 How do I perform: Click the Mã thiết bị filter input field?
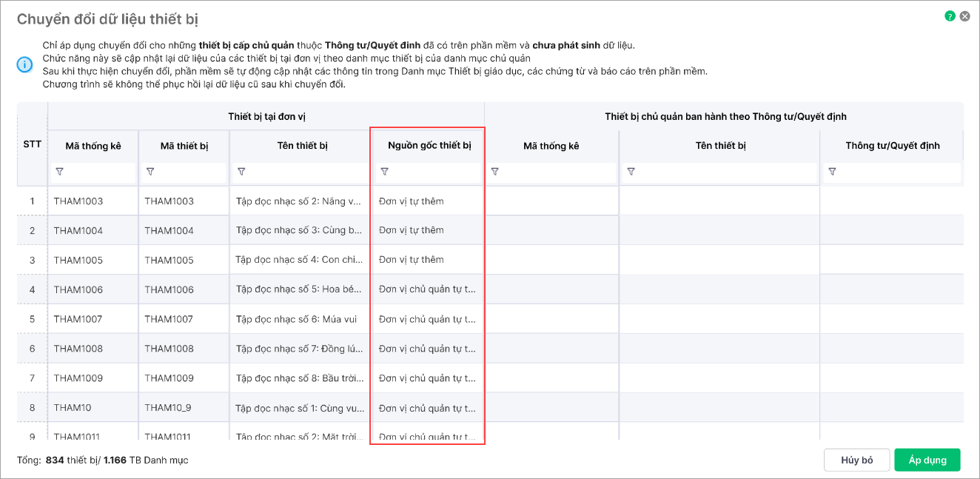(190, 172)
